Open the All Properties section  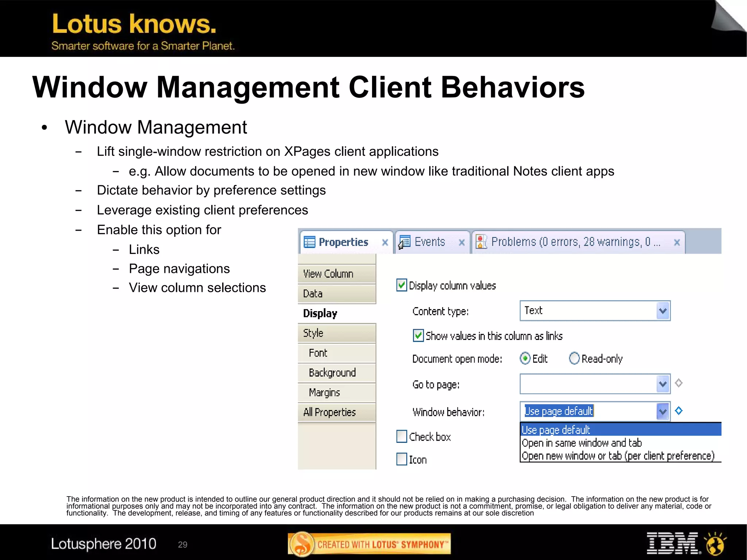coord(337,412)
